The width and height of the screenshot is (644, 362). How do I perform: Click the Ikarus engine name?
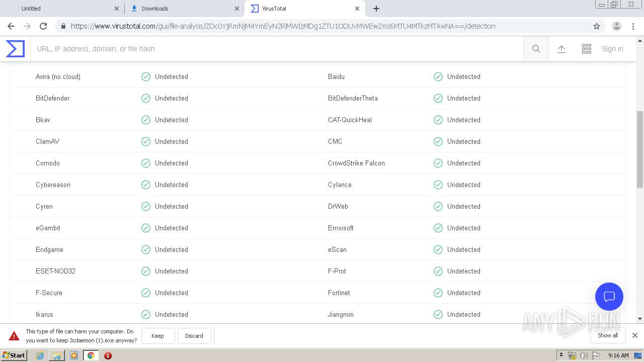(x=44, y=314)
